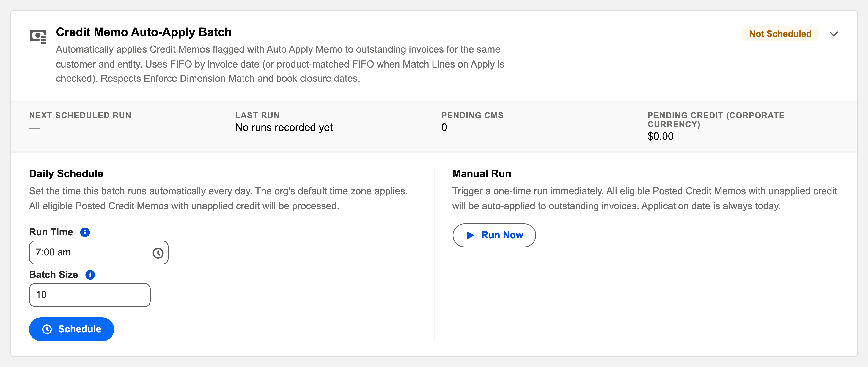Click the Pending Credit (Corporate Currency) label

(716, 120)
